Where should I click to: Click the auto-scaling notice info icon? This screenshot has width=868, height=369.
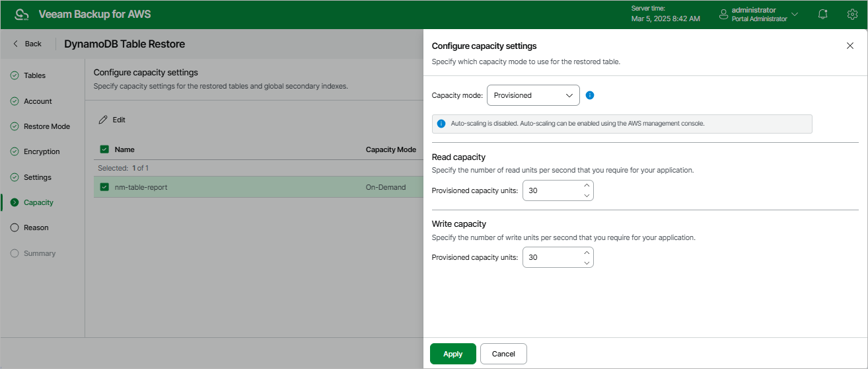[x=441, y=124]
